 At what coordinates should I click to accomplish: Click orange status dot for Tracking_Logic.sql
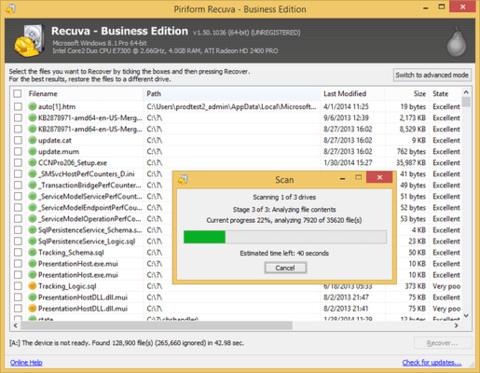click(x=32, y=286)
